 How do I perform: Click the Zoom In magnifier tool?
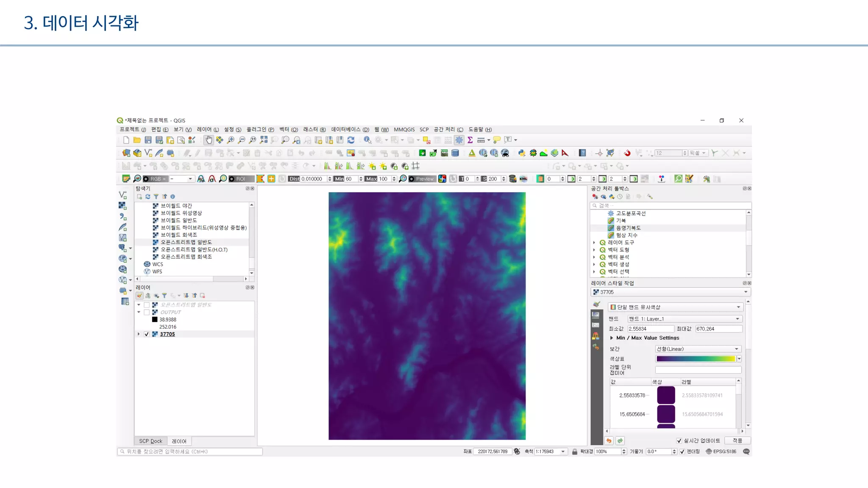pyautogui.click(x=231, y=140)
